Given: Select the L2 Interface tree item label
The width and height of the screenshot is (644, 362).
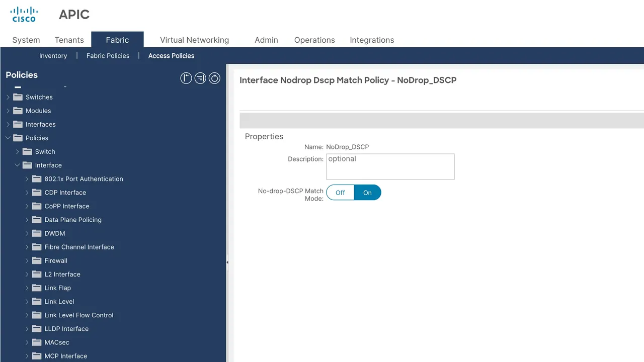Looking at the screenshot, I should [x=62, y=274].
